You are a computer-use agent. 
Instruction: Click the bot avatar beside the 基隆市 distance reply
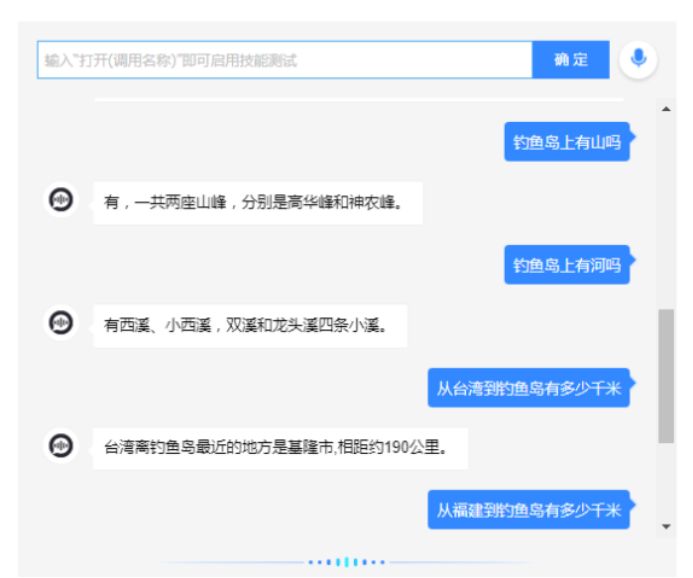coord(61,446)
